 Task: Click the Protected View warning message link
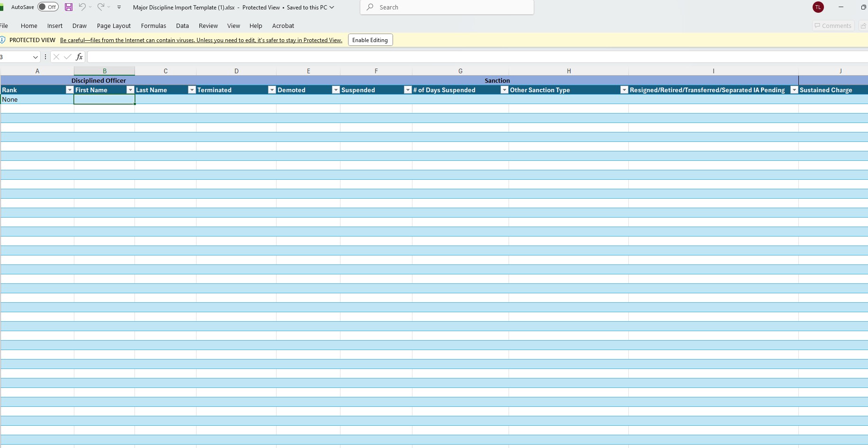[201, 40]
